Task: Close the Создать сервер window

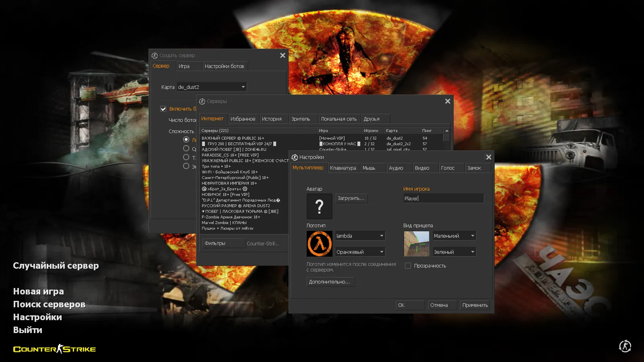Action: coord(283,56)
